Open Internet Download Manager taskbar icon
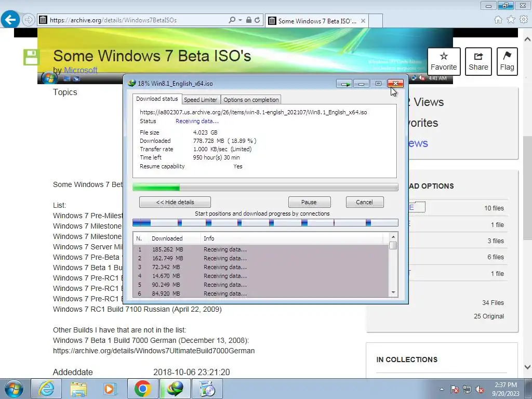532x399 pixels. [x=175, y=389]
